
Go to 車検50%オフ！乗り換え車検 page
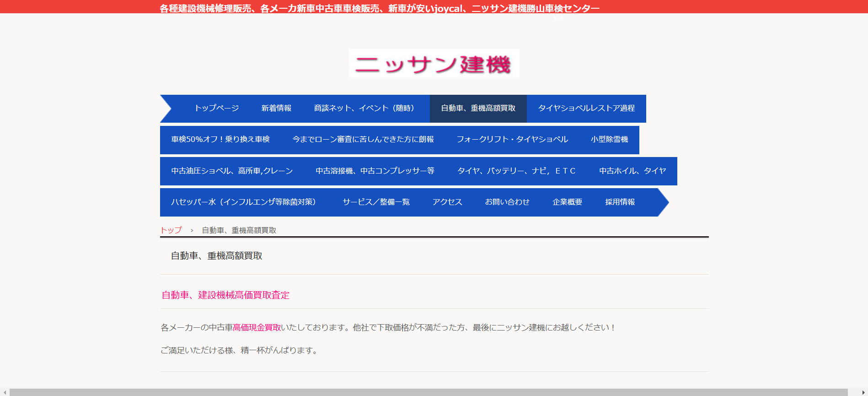[x=220, y=140]
